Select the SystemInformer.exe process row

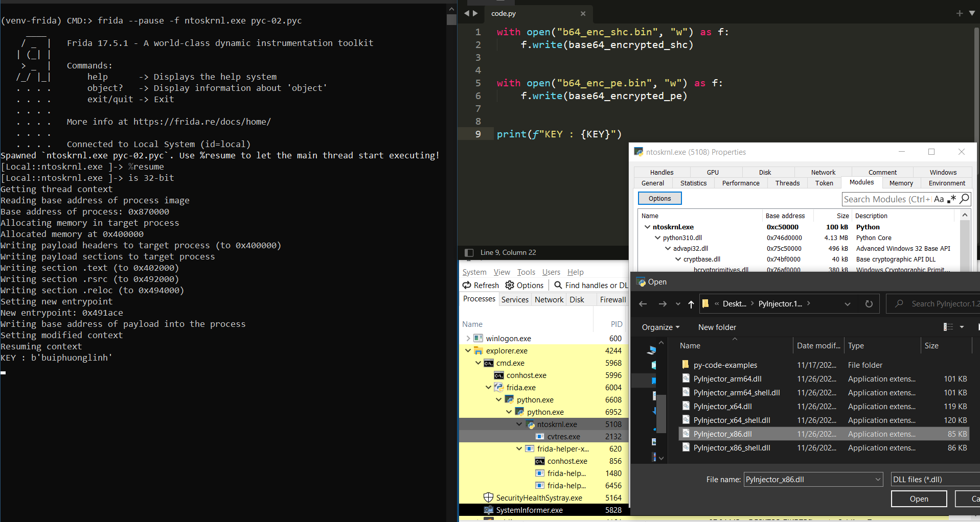click(544, 510)
